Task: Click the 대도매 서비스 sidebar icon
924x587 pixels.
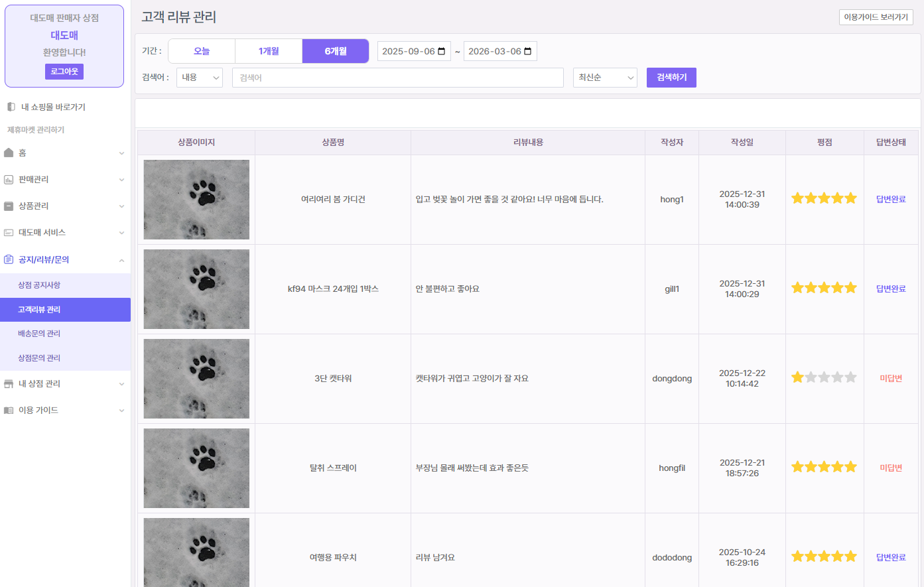Action: (x=9, y=233)
